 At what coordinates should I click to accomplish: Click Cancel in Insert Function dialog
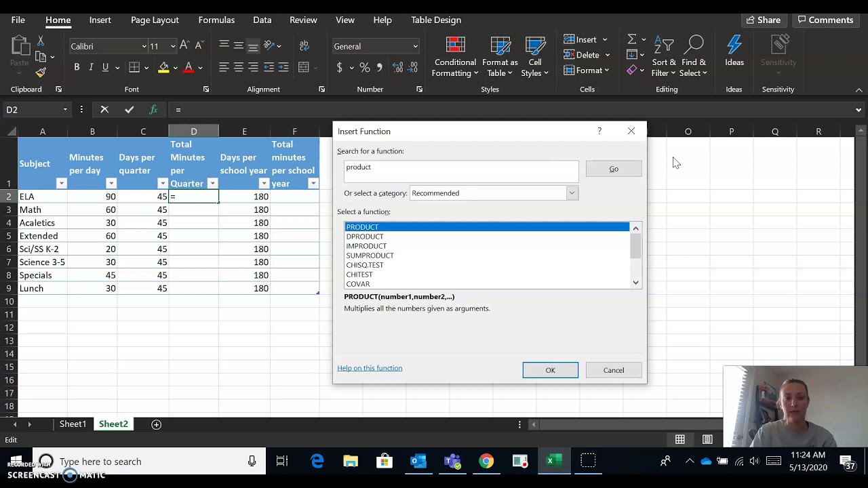pyautogui.click(x=614, y=370)
